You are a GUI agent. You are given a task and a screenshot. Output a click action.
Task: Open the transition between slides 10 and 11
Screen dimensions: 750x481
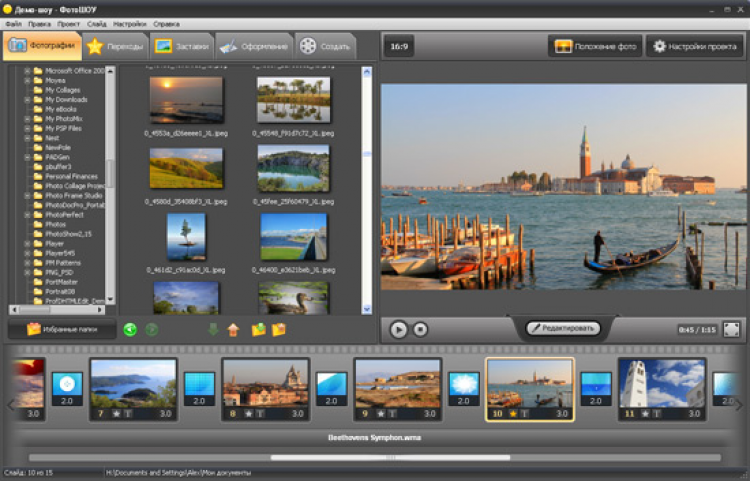click(x=596, y=389)
